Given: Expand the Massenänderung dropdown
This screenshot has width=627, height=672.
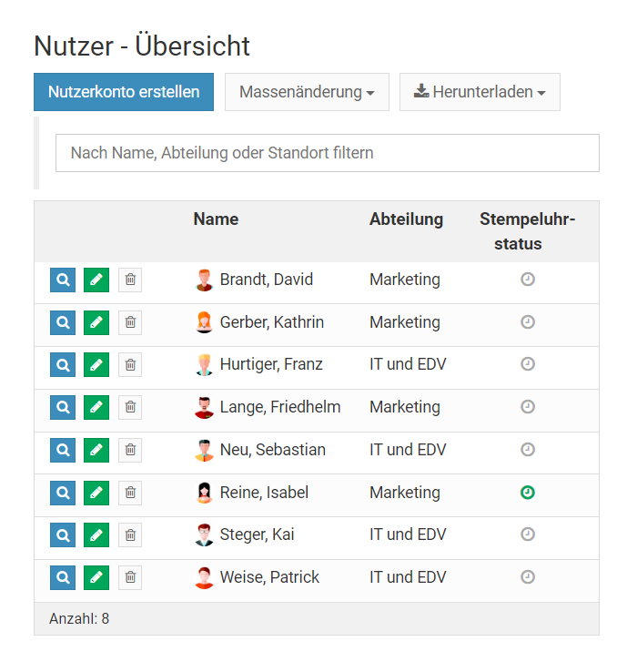Looking at the screenshot, I should 307,92.
